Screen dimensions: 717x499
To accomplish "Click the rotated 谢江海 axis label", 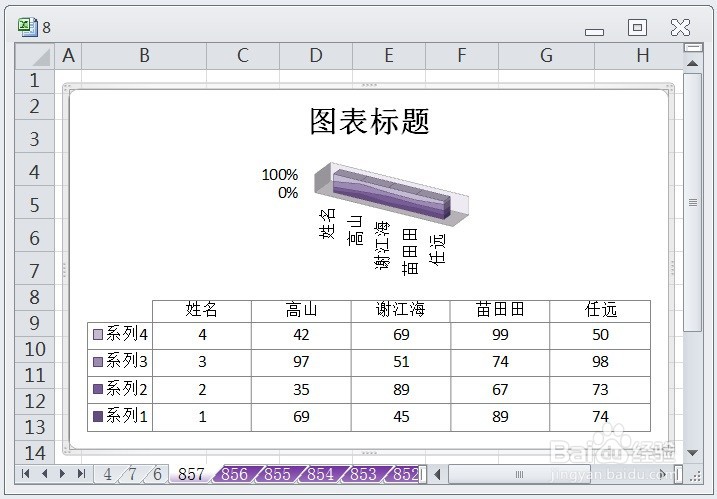I will 382,245.
